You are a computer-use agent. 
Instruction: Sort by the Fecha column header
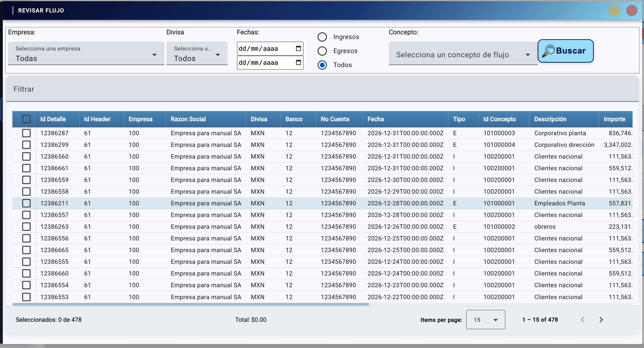[376, 119]
